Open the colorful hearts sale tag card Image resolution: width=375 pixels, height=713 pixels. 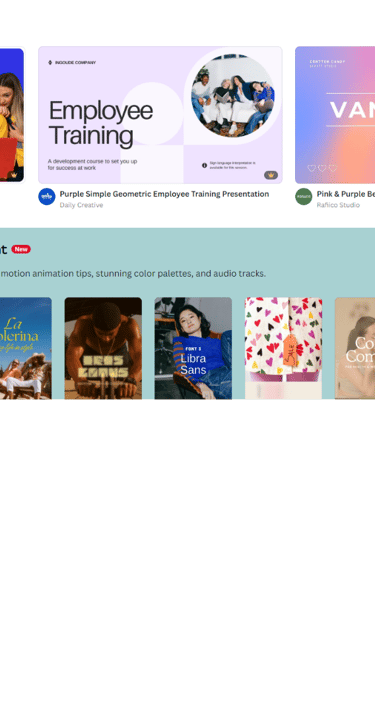click(x=284, y=348)
